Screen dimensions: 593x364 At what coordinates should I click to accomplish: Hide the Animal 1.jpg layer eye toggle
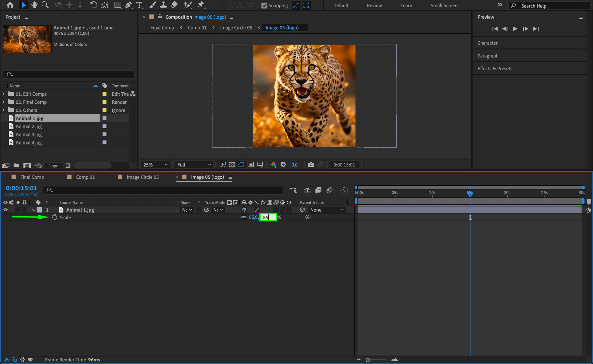click(x=5, y=210)
